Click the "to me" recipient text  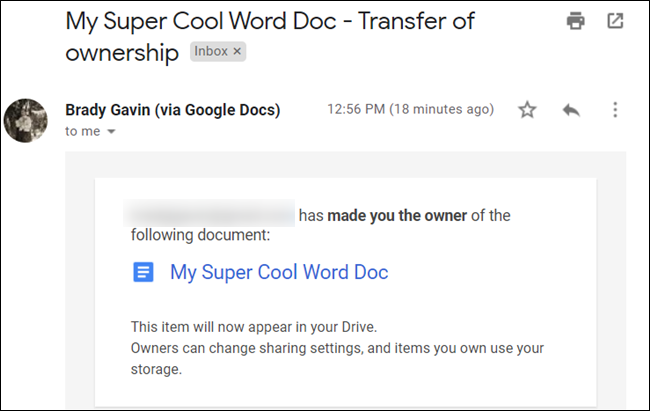tap(82, 131)
